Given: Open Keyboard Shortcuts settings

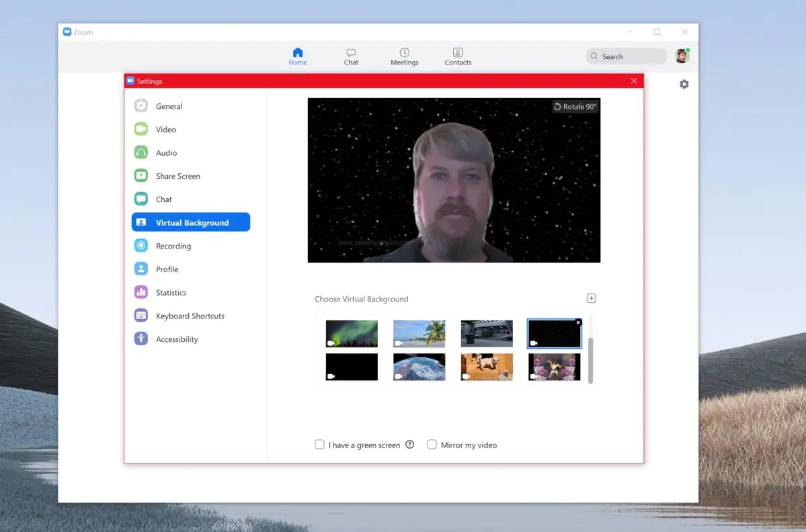Looking at the screenshot, I should 190,316.
